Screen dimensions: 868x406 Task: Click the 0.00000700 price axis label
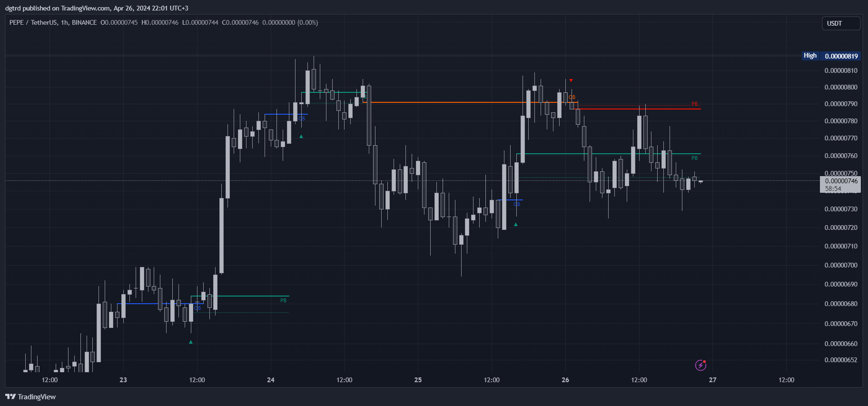point(841,265)
